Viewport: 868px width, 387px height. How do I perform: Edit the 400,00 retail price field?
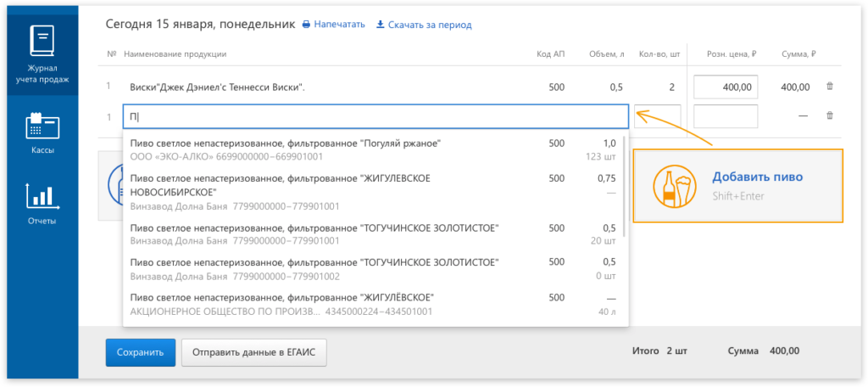[726, 87]
